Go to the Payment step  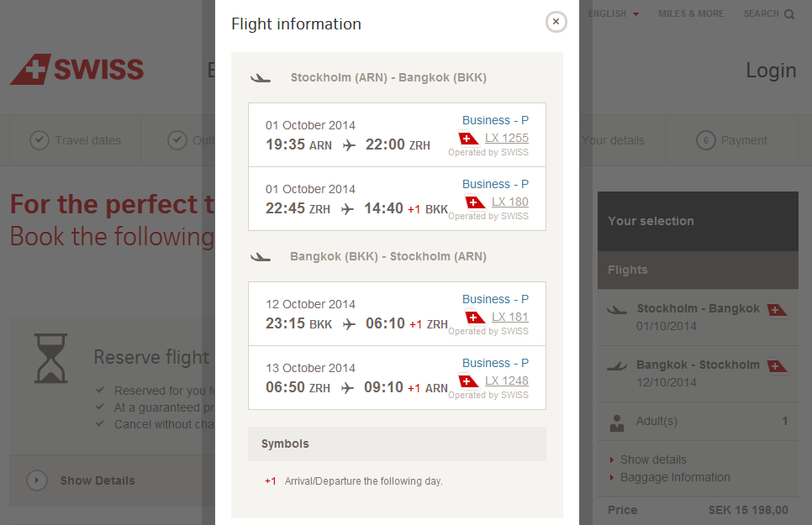click(x=732, y=140)
